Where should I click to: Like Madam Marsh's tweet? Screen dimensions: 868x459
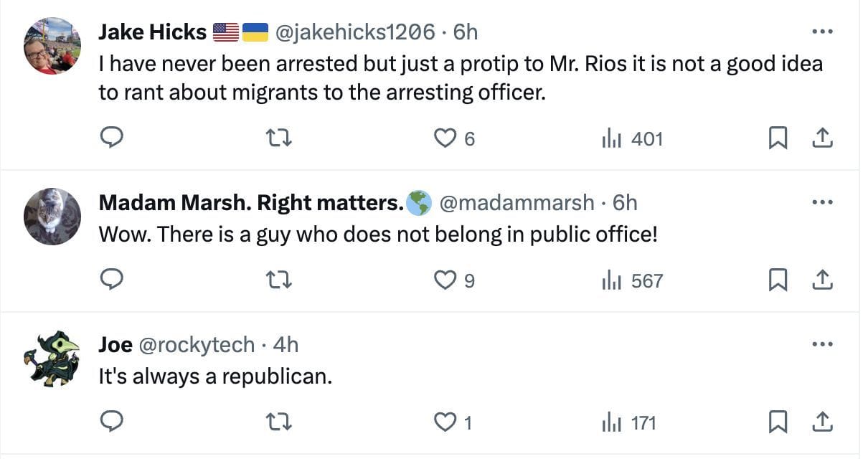[445, 280]
